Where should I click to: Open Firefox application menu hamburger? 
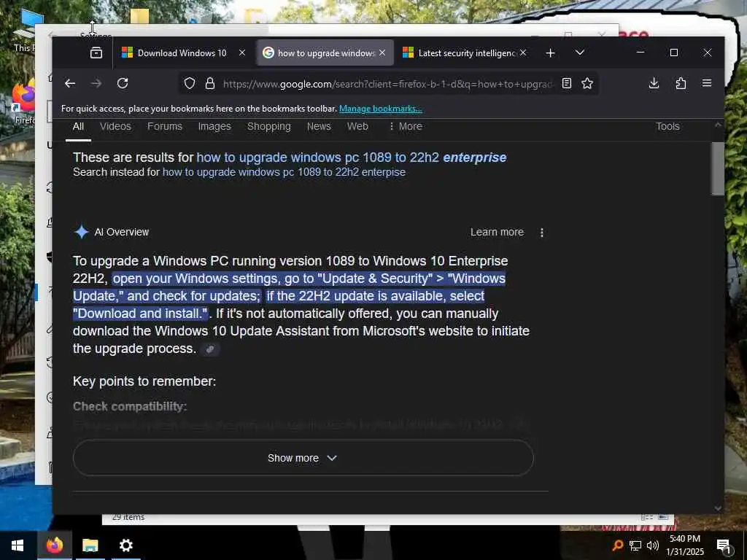707,83
